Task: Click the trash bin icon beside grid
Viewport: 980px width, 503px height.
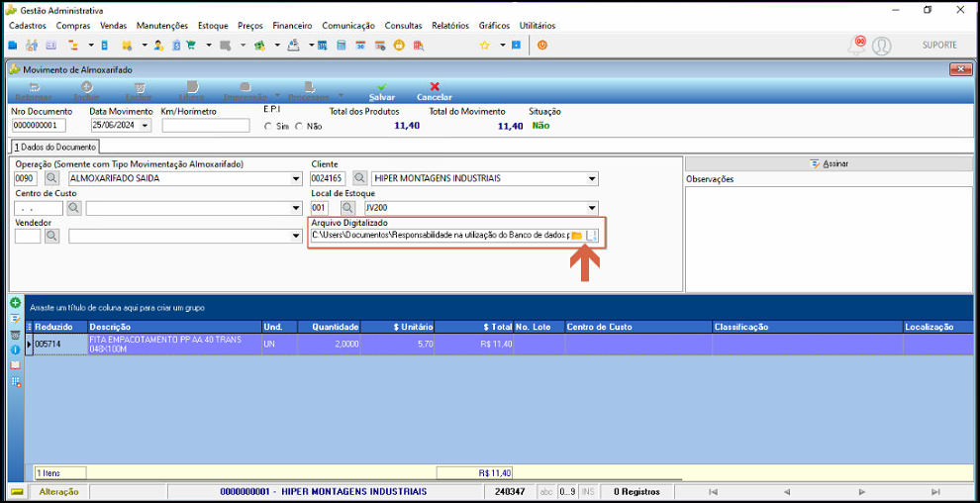Action: click(16, 335)
